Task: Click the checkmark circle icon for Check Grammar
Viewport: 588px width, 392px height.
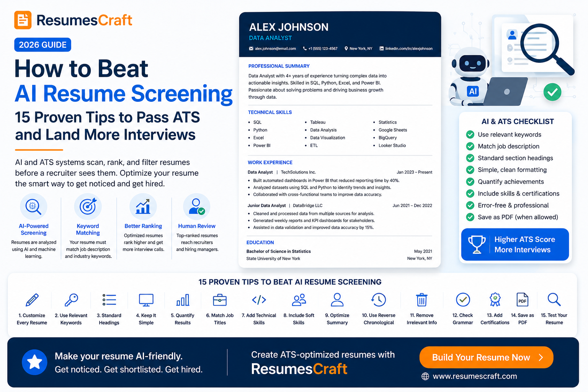Action: pos(463,300)
